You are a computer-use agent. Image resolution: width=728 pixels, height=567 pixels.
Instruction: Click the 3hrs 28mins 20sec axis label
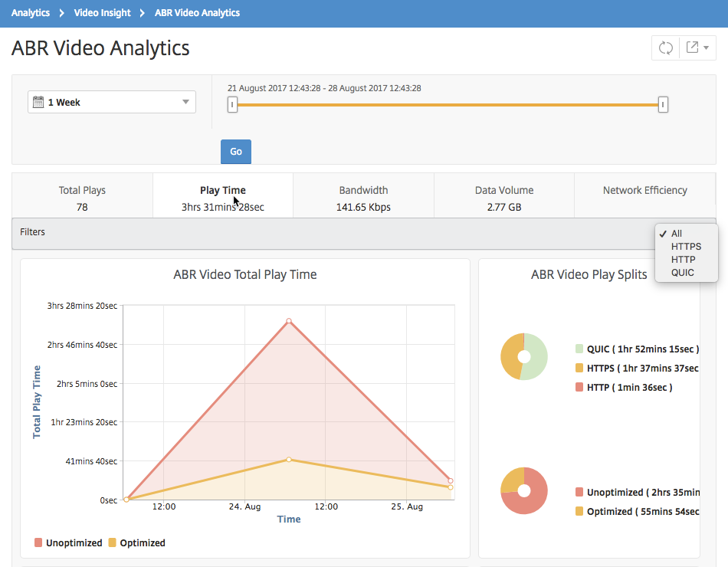click(82, 306)
